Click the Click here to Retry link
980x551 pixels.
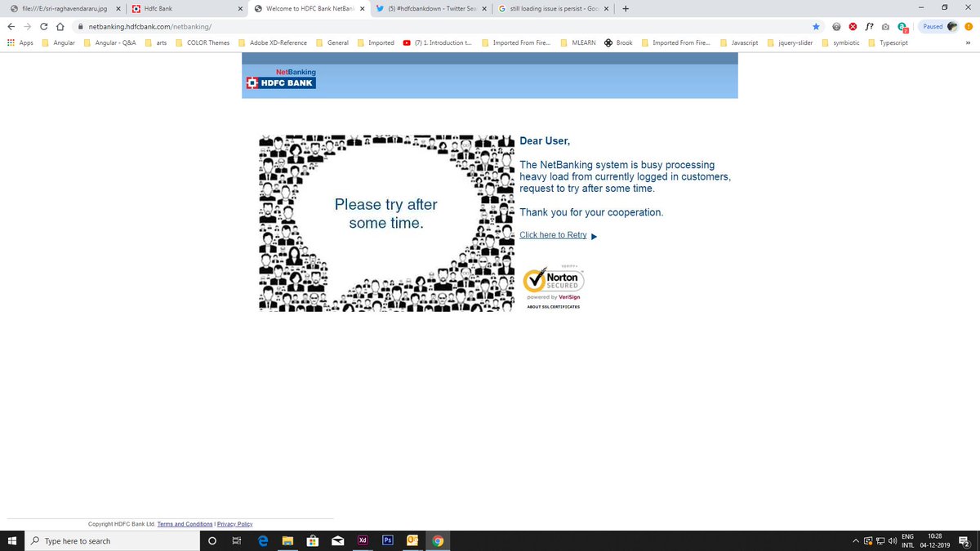554,234
